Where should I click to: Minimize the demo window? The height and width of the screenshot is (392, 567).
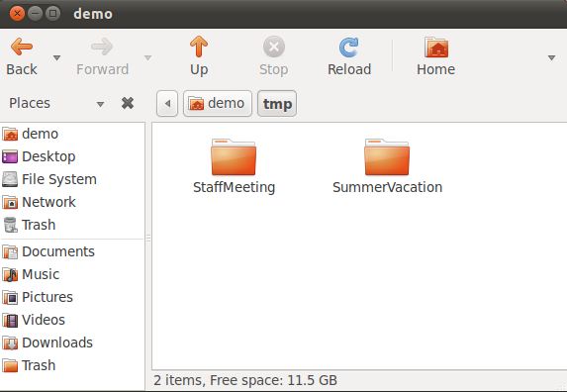click(35, 14)
